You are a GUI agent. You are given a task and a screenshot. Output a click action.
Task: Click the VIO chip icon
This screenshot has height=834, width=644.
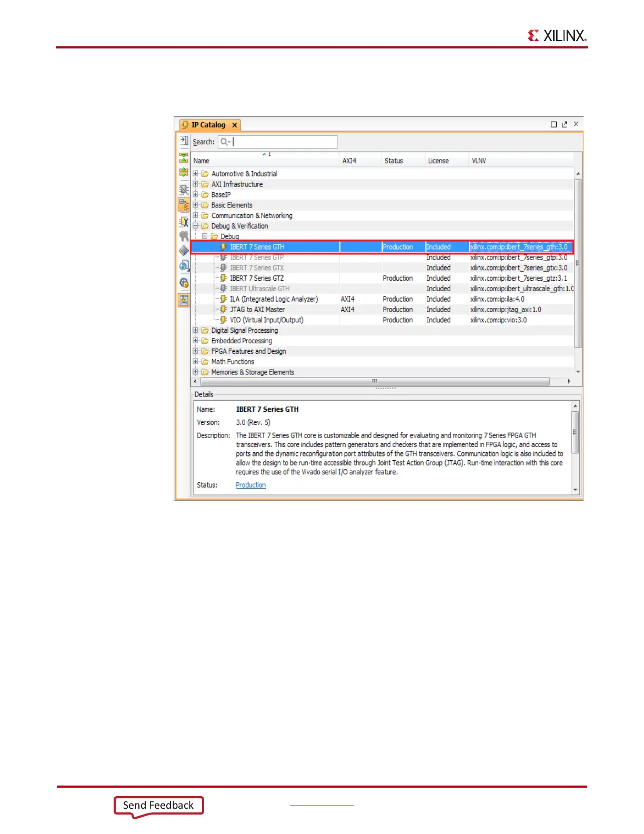click(224, 320)
